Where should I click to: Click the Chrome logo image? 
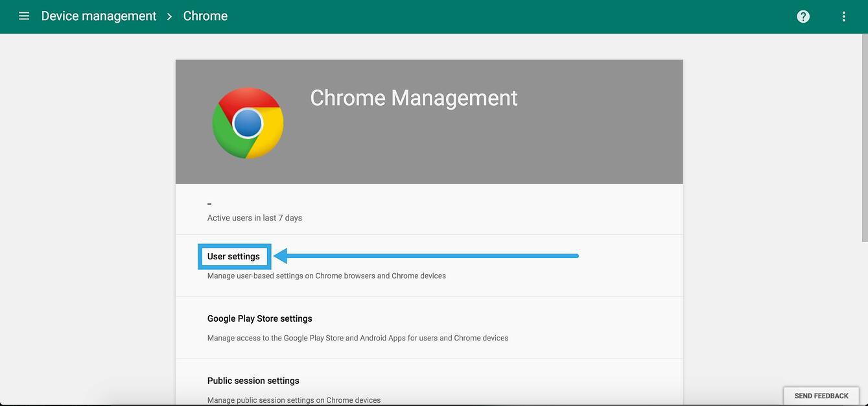(x=248, y=123)
